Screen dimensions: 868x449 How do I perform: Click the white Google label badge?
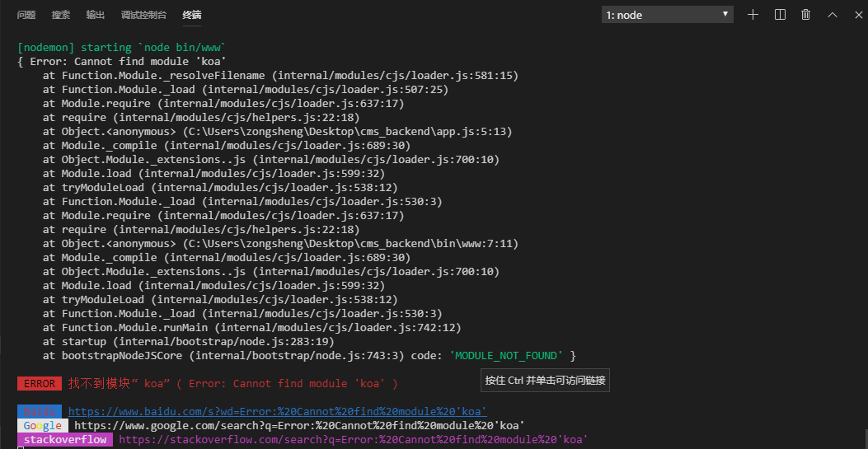[x=43, y=425]
